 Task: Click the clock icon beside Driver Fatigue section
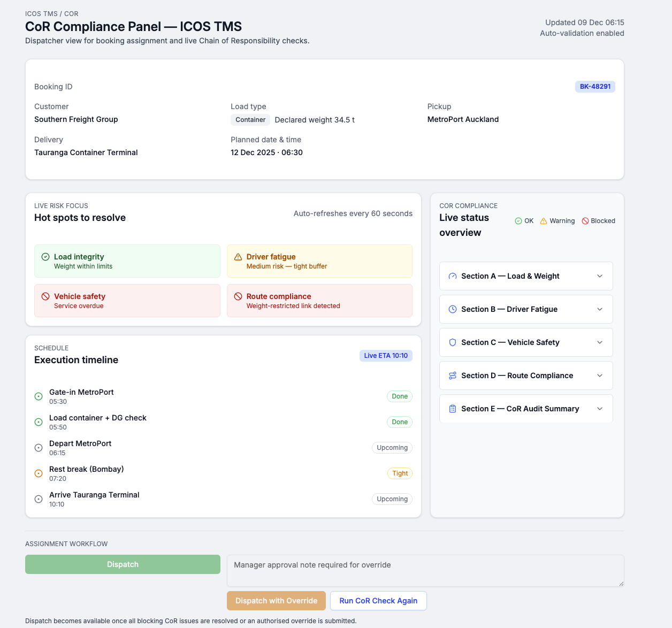tap(453, 310)
